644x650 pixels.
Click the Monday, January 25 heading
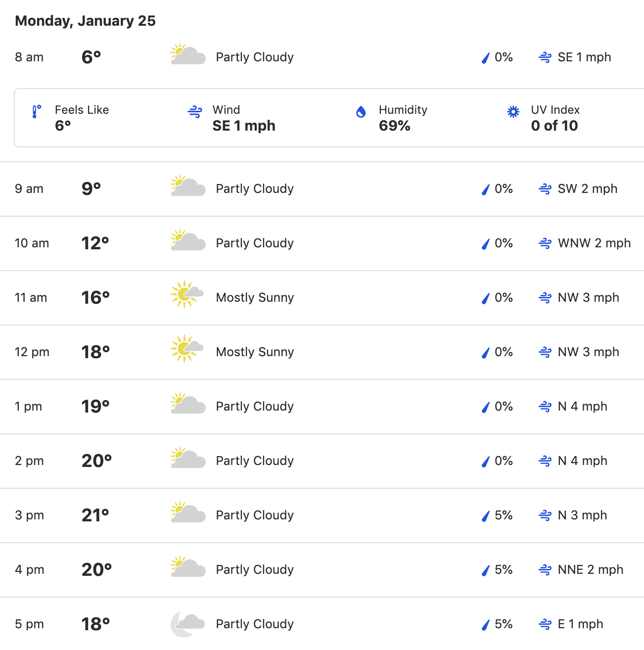[85, 21]
